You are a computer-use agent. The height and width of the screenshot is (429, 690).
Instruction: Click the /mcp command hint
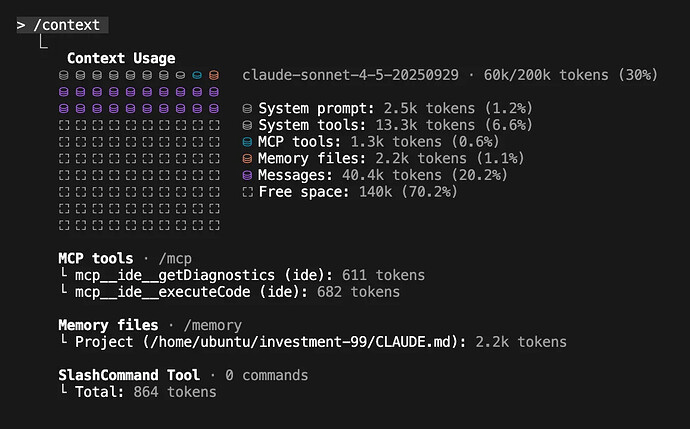click(x=176, y=258)
